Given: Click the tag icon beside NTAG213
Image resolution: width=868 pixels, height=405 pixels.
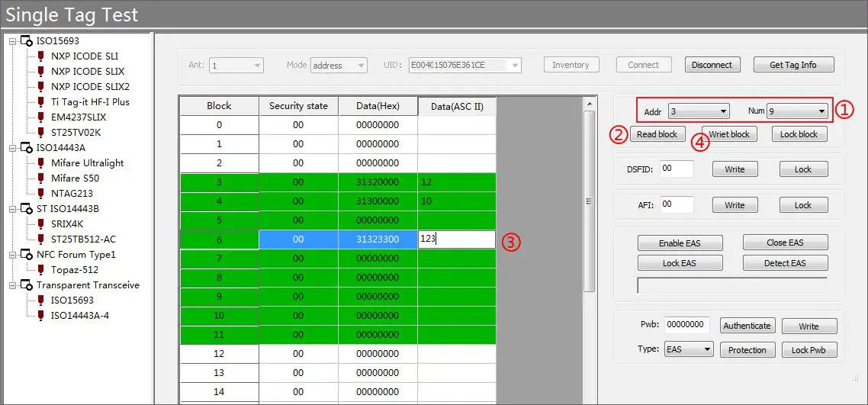Looking at the screenshot, I should click(41, 194).
